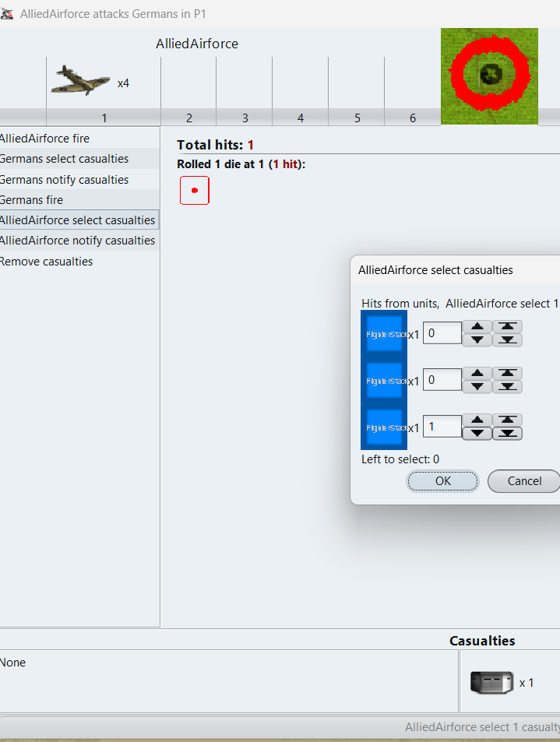
Task: Click 'AlliedAirforce select casualties' dialog title
Action: tap(435, 269)
